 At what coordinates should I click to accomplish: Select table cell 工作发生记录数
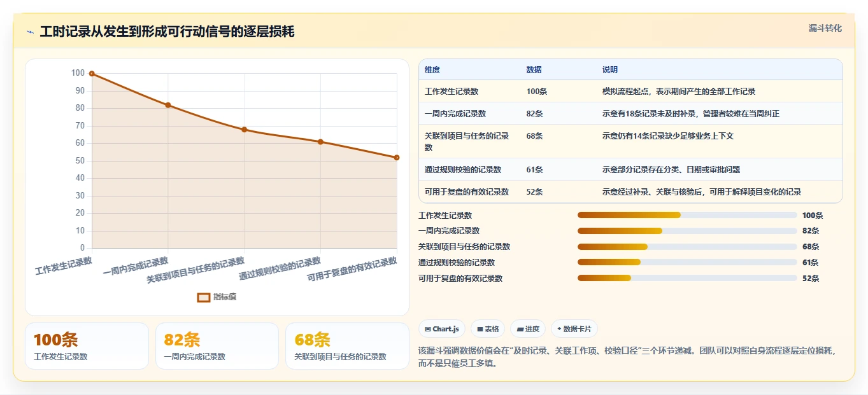(x=452, y=92)
